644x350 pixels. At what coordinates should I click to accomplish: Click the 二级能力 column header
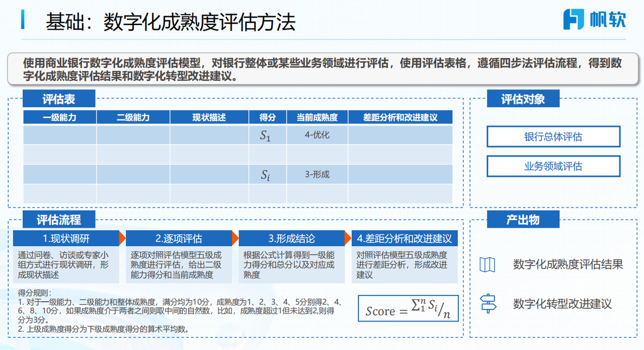point(133,117)
